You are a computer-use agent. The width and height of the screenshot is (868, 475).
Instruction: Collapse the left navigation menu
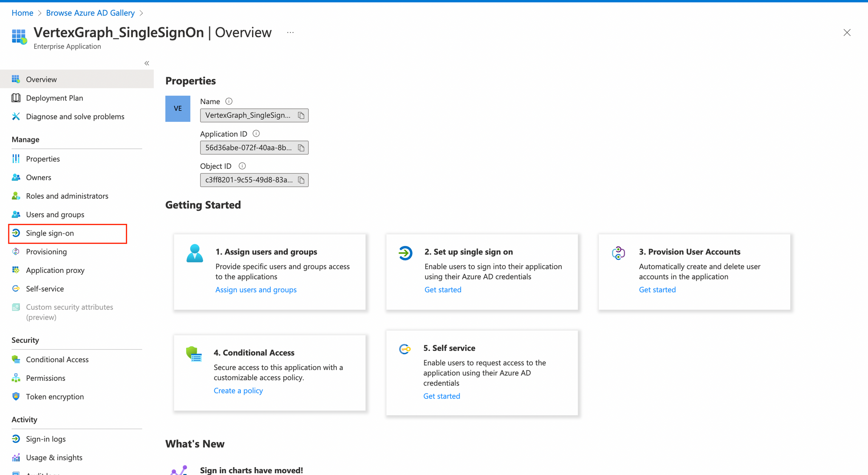tap(147, 63)
